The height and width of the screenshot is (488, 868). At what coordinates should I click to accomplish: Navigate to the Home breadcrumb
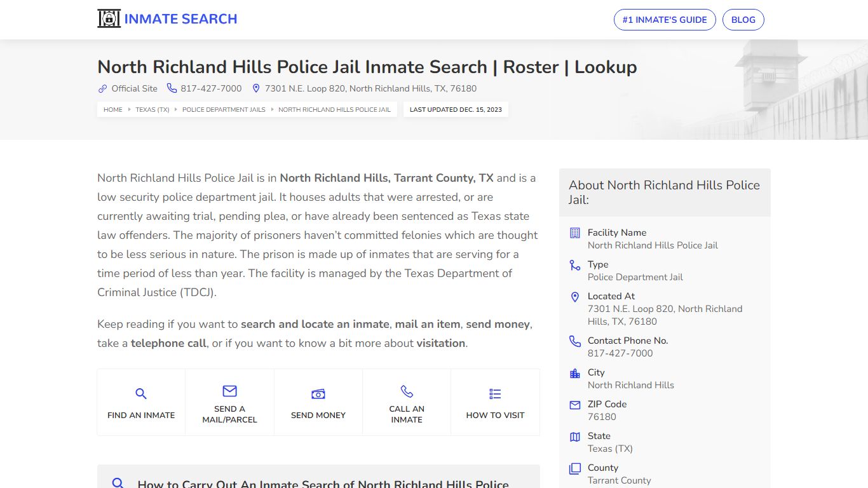[113, 109]
